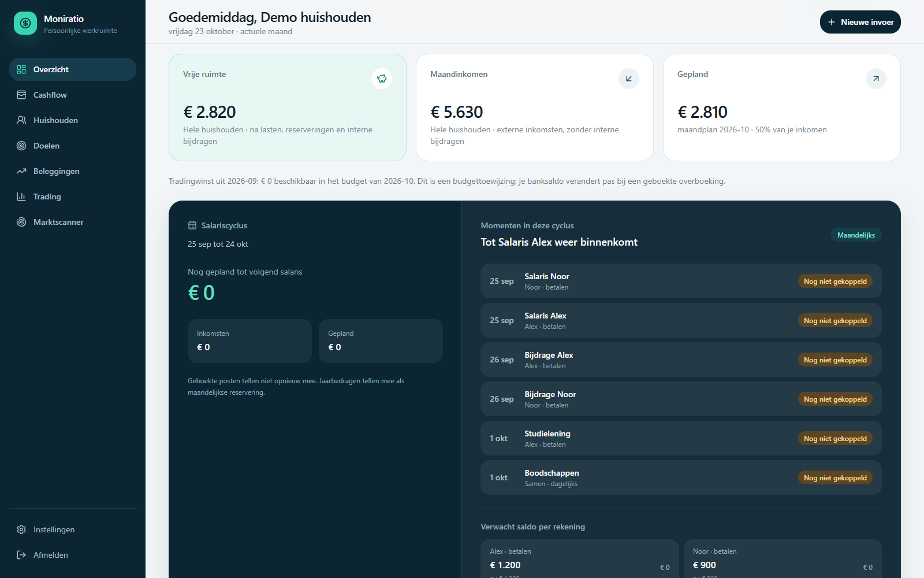Select the Salaris Alex row
924x578 pixels.
pyautogui.click(x=681, y=320)
